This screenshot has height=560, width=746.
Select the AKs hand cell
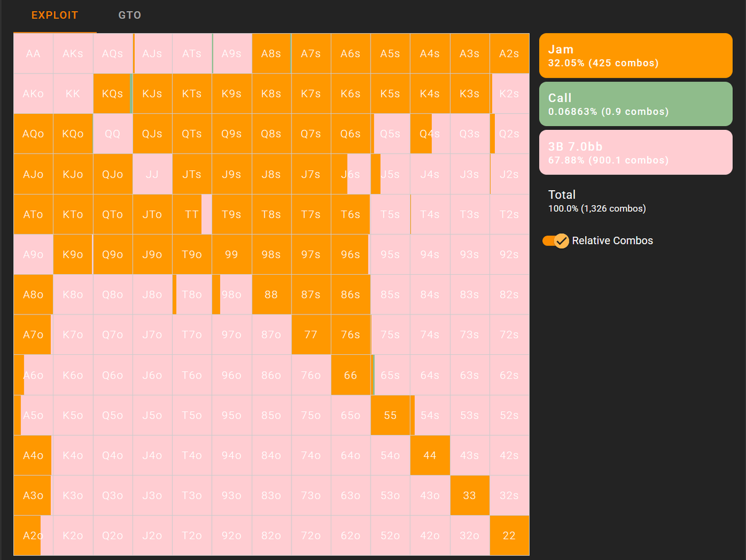tap(73, 53)
